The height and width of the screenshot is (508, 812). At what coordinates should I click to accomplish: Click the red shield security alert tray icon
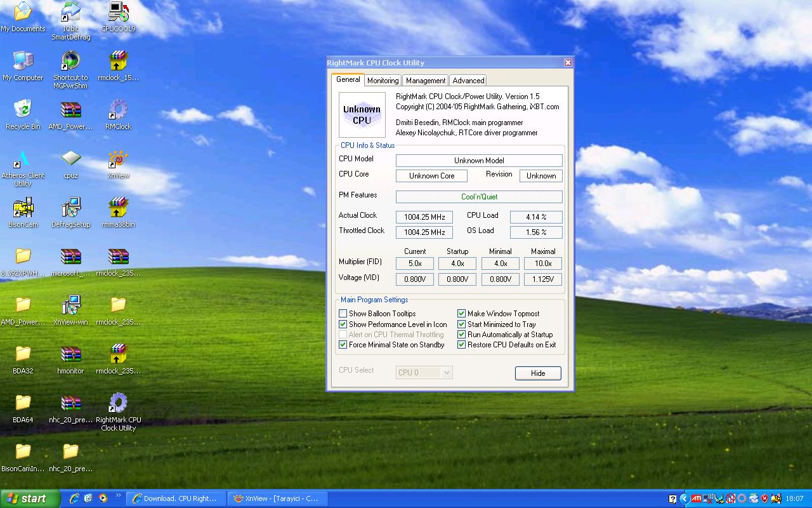764,498
